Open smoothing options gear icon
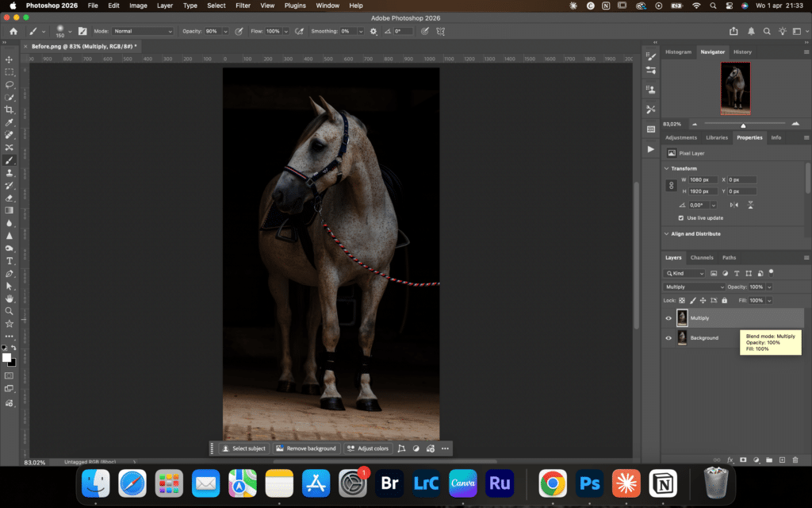 (373, 31)
